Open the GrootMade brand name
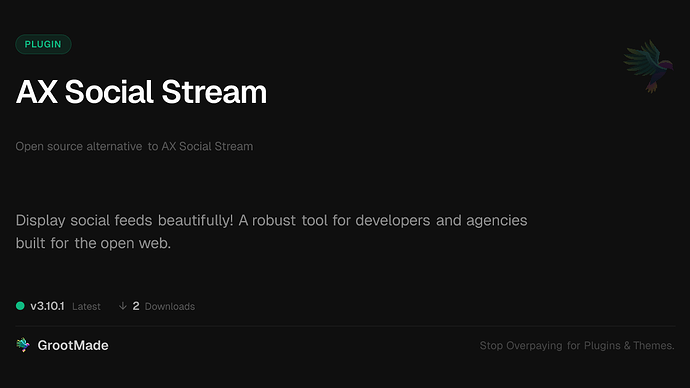The height and width of the screenshot is (388, 690). 73,345
